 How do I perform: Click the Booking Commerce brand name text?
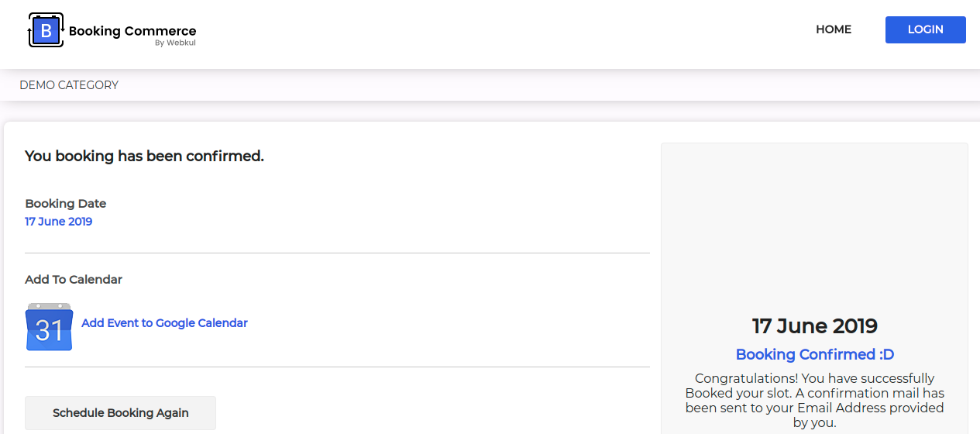point(132,31)
